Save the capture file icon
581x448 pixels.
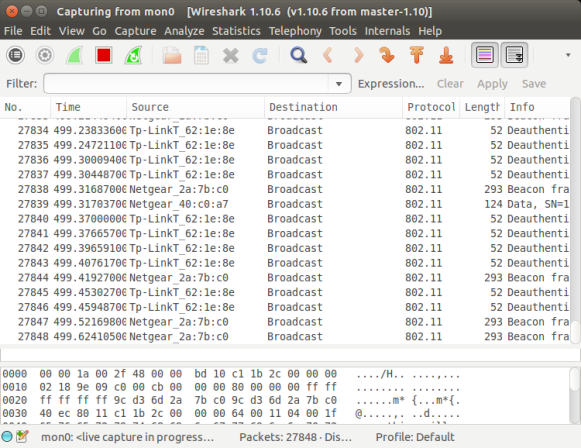[x=201, y=56]
